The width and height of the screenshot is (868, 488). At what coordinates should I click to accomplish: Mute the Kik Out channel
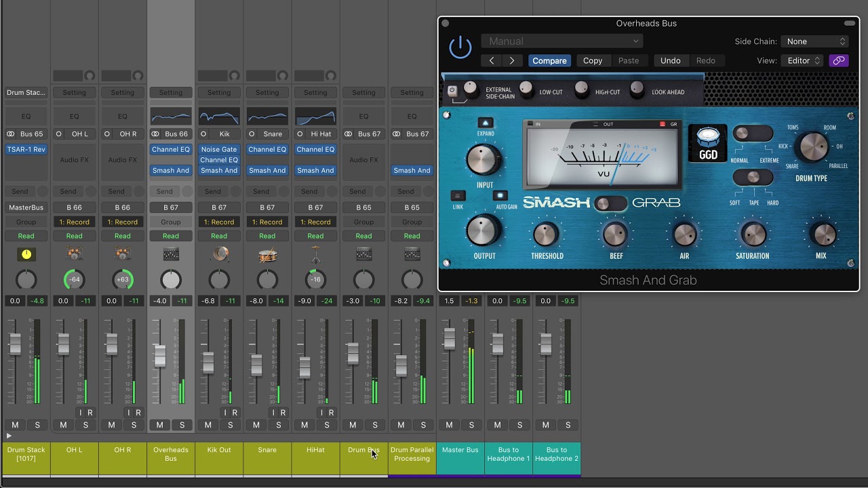pos(208,425)
